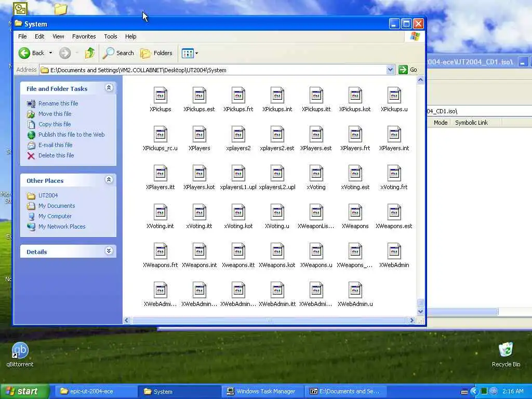Switch to the 7-Zip E:\Documents taskbar window
Screen dimensions: 532x399
(x=345, y=392)
